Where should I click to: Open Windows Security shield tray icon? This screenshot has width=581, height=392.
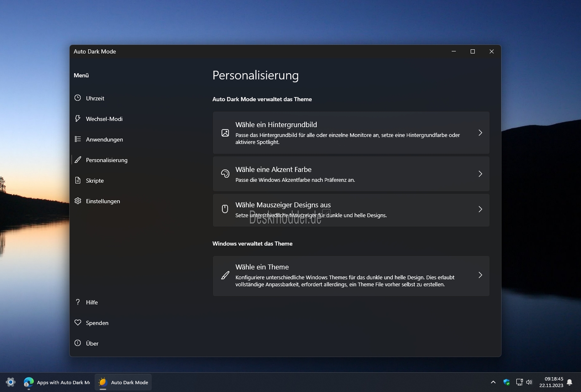tap(507, 382)
